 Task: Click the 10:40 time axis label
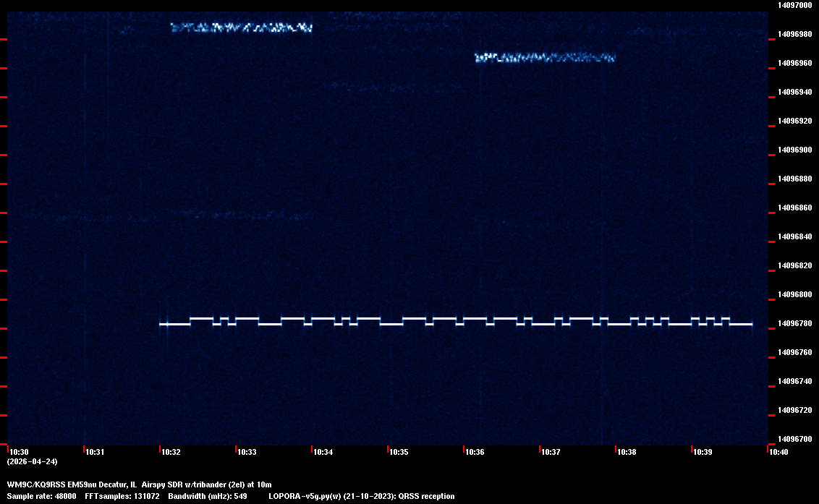[x=778, y=452]
